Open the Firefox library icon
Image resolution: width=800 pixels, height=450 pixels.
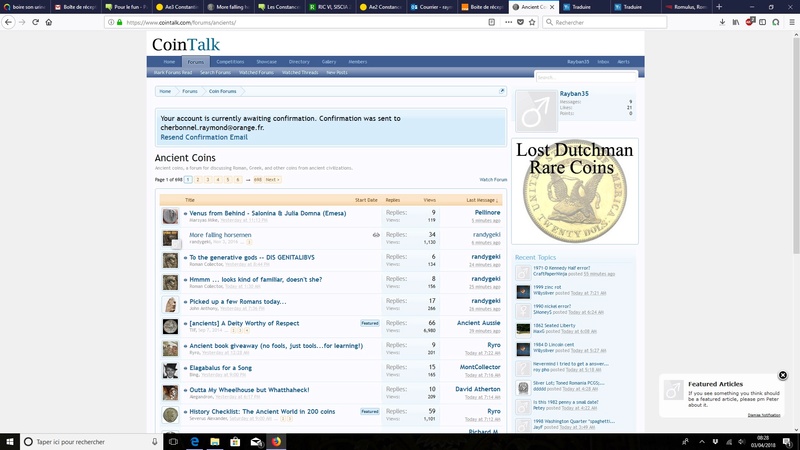(736, 22)
